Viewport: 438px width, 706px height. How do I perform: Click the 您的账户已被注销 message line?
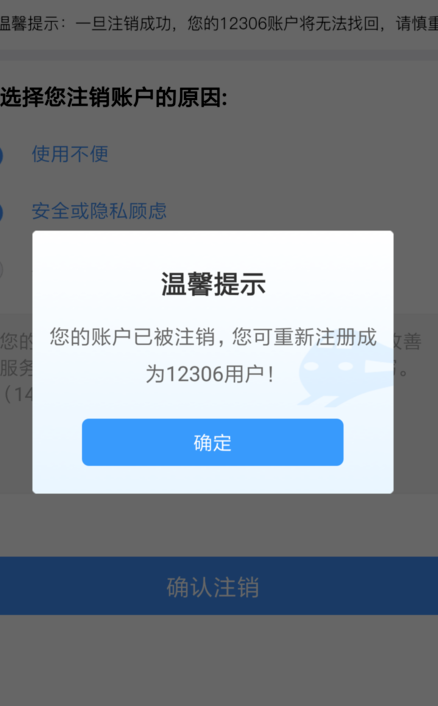pos(213,337)
